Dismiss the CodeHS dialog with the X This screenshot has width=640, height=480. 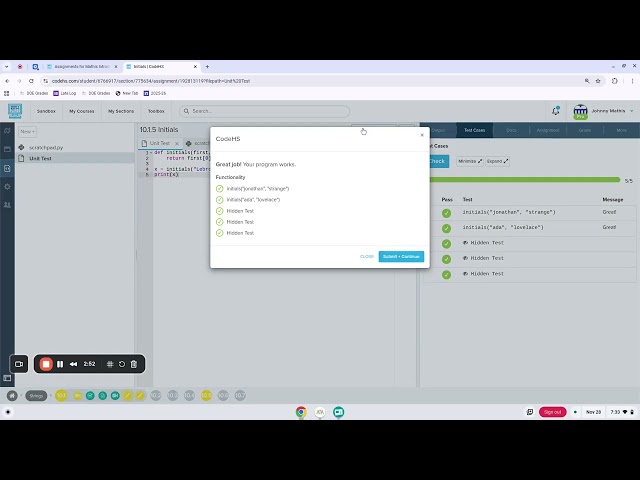(422, 135)
